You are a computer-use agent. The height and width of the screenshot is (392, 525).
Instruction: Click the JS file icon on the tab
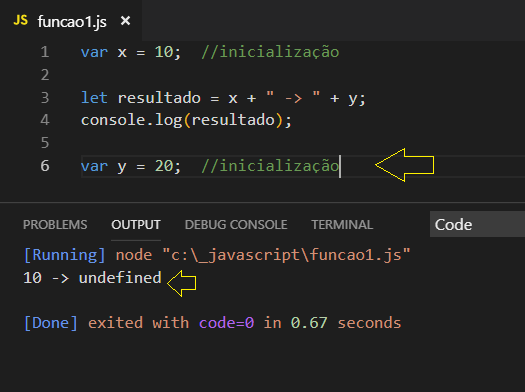click(20, 20)
